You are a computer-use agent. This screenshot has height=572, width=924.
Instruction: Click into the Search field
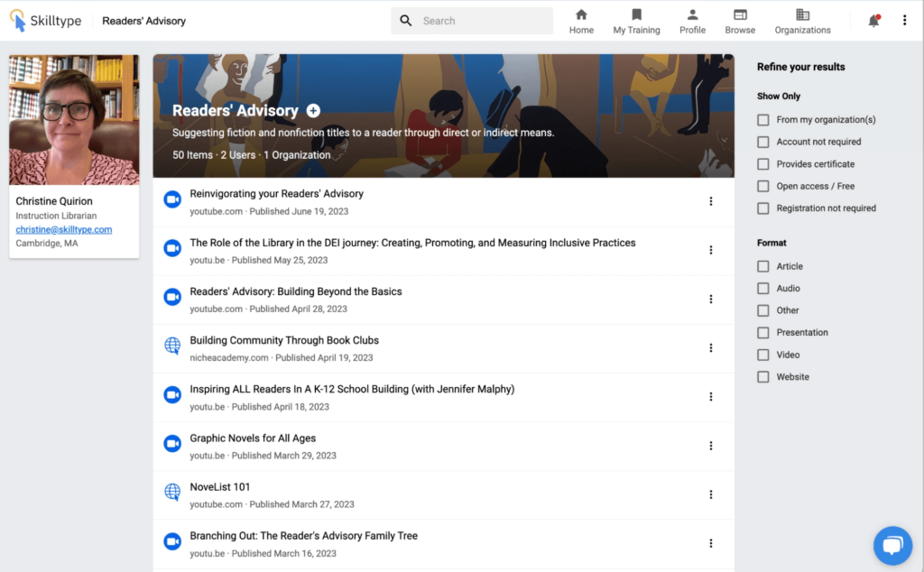point(483,21)
